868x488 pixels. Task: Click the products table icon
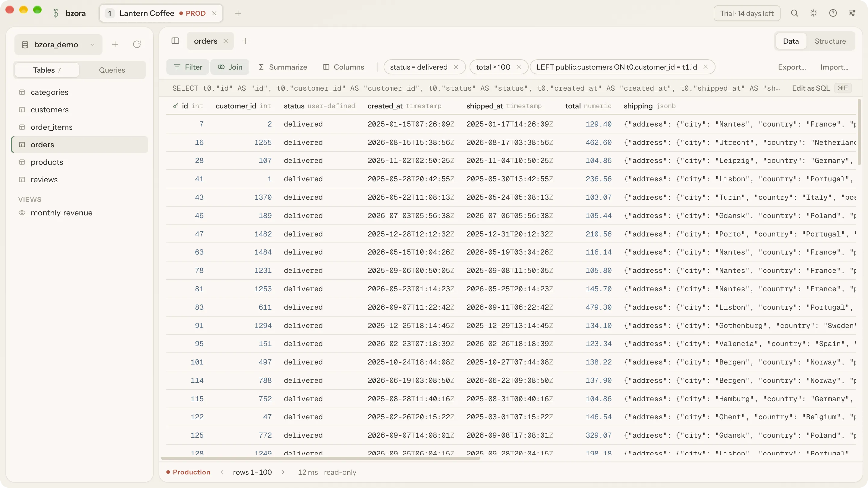[22, 162]
